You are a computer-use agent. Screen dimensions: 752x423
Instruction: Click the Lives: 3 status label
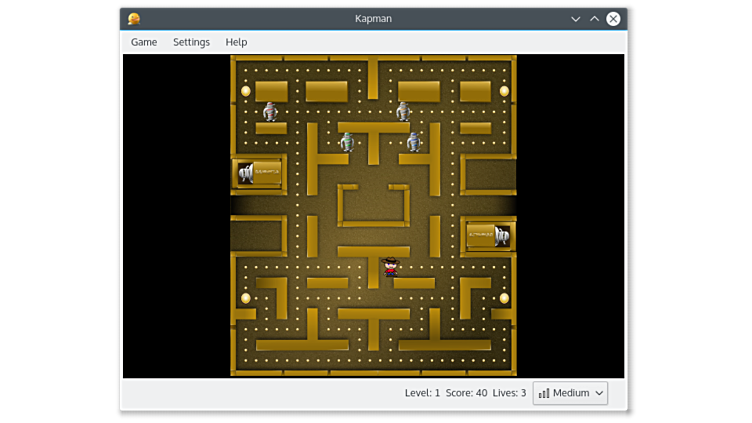click(509, 393)
